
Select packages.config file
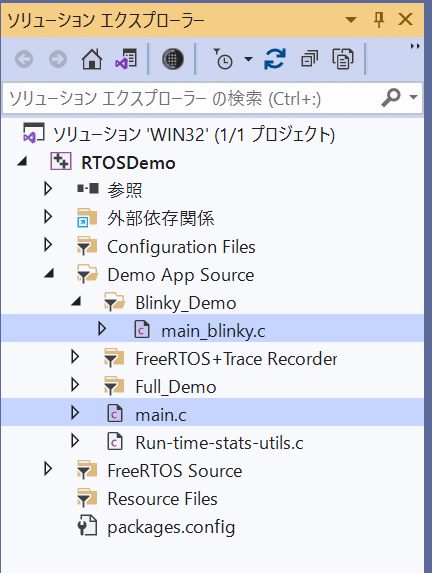click(x=171, y=527)
